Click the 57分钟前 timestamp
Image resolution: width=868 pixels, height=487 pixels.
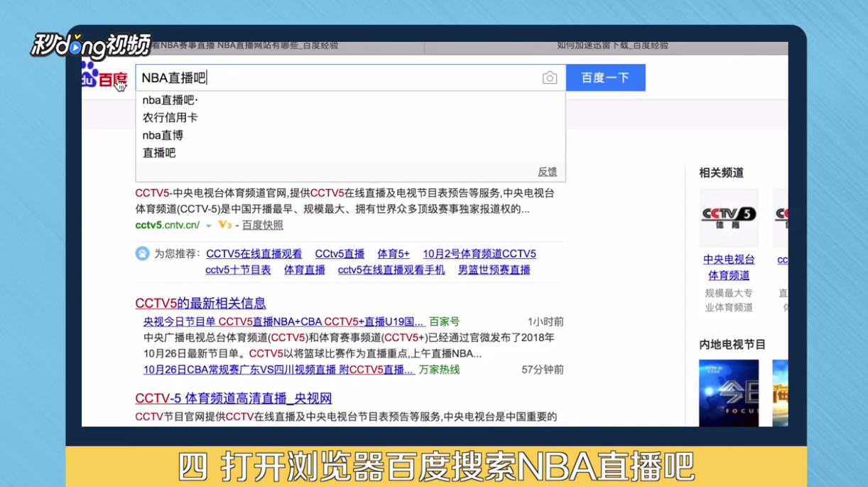(543, 370)
